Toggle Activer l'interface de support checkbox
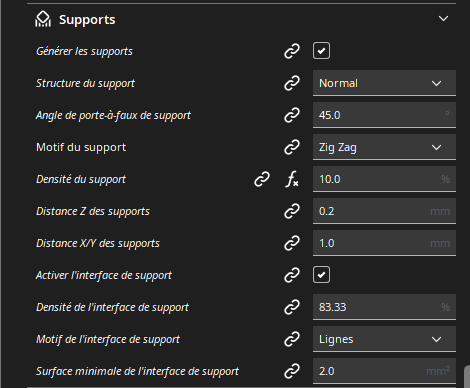This screenshot has height=388, width=470. tap(321, 275)
